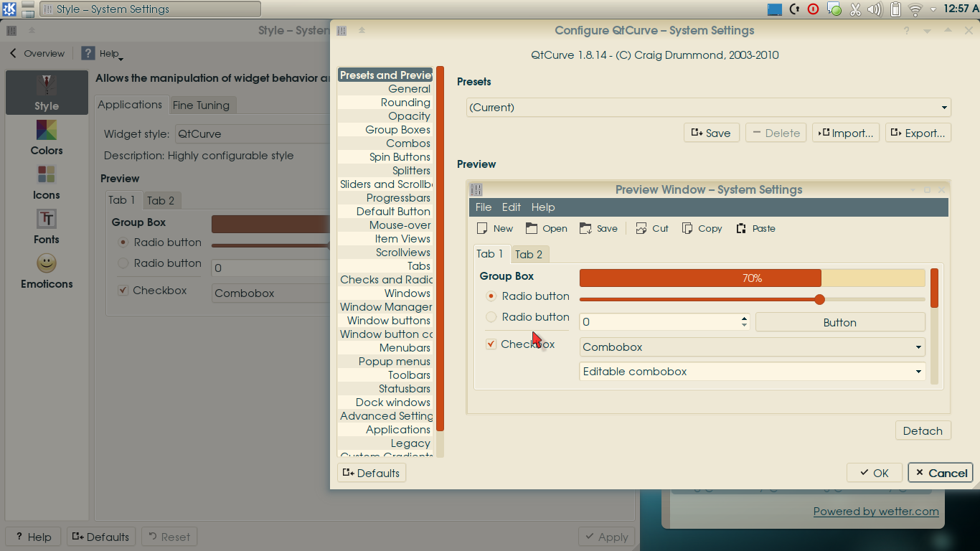Open Powered by wetter.com link

click(x=876, y=511)
